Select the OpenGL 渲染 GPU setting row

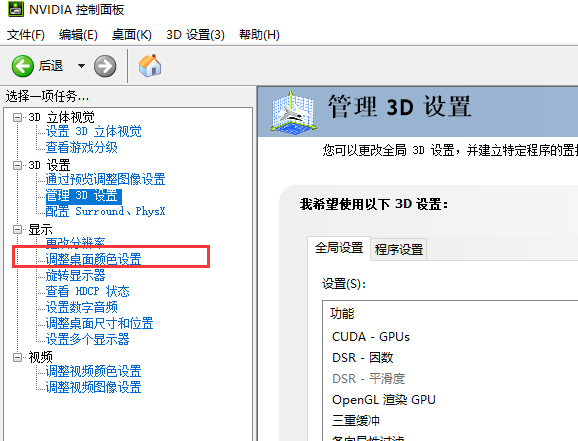tap(450, 400)
